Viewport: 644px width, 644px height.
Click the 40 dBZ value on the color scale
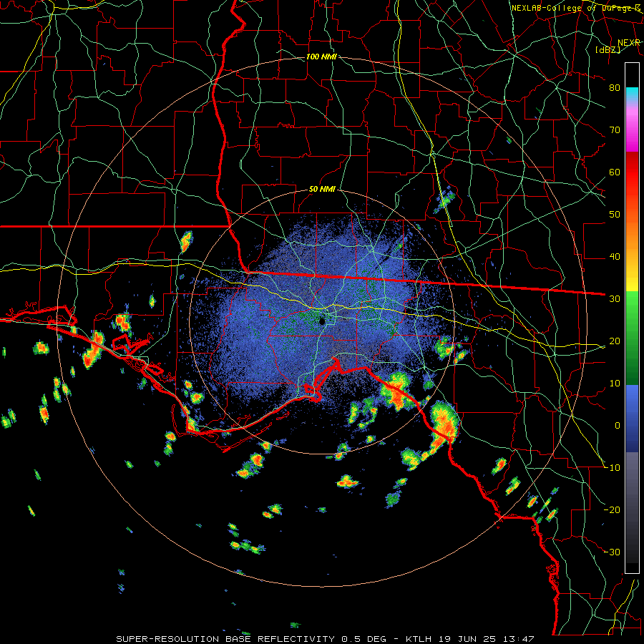[x=615, y=257]
